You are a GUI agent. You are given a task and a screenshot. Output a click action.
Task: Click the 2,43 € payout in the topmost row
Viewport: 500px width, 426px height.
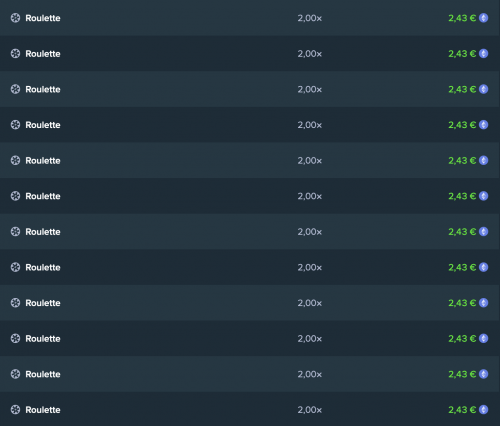462,18
